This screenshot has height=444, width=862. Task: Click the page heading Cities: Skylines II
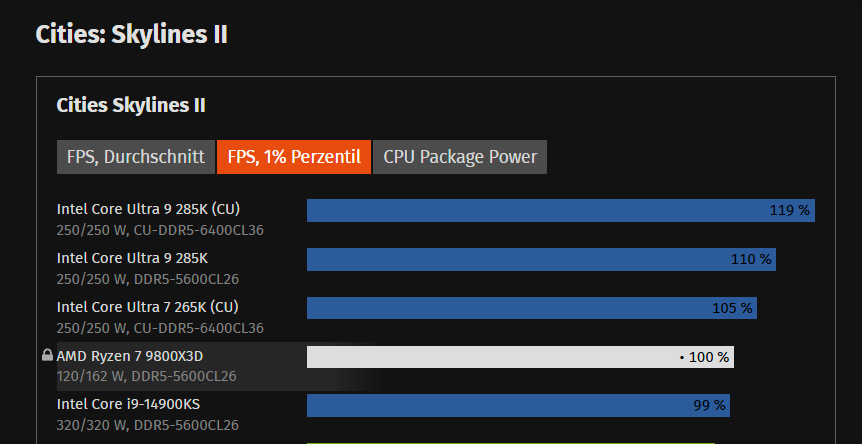132,35
